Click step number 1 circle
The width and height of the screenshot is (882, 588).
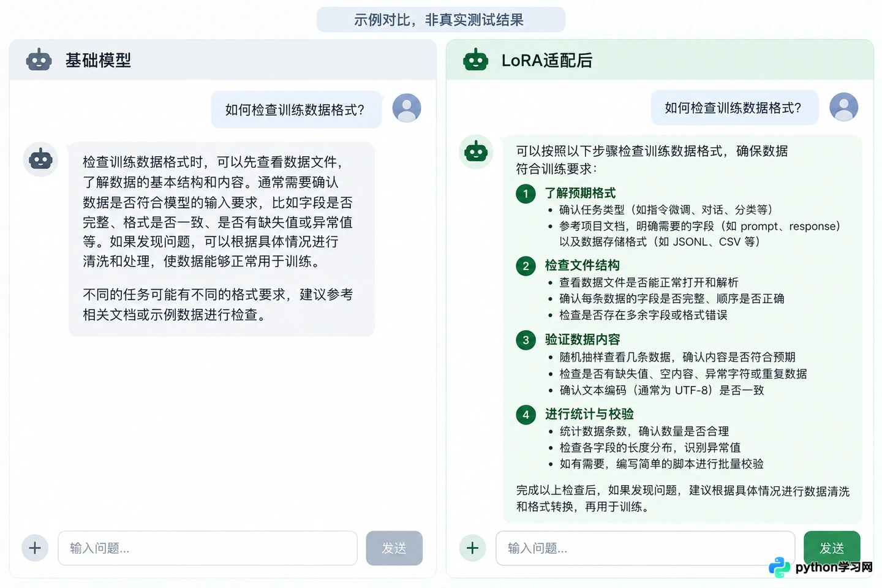526,194
